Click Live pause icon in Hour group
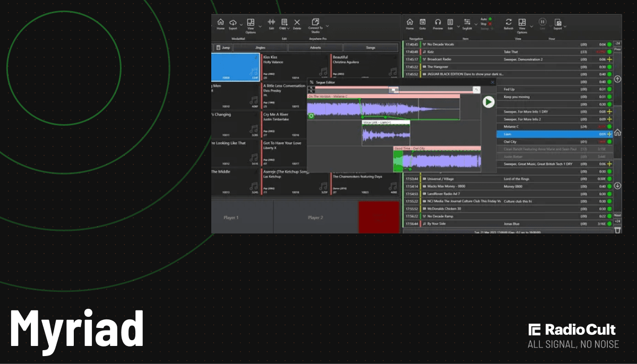This screenshot has height=364, width=637. click(543, 22)
